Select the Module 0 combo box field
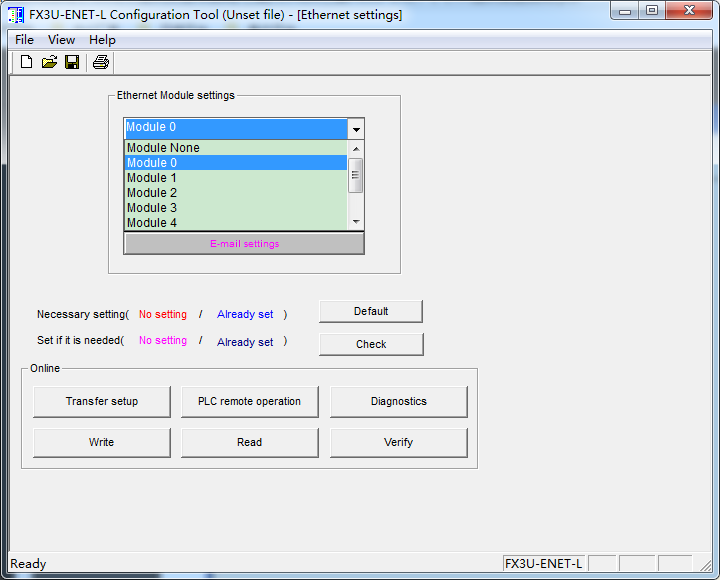This screenshot has width=720, height=580. click(236, 129)
